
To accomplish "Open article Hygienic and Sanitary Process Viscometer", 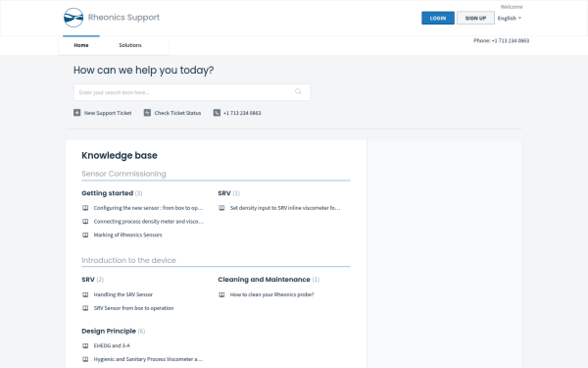I will (x=148, y=359).
